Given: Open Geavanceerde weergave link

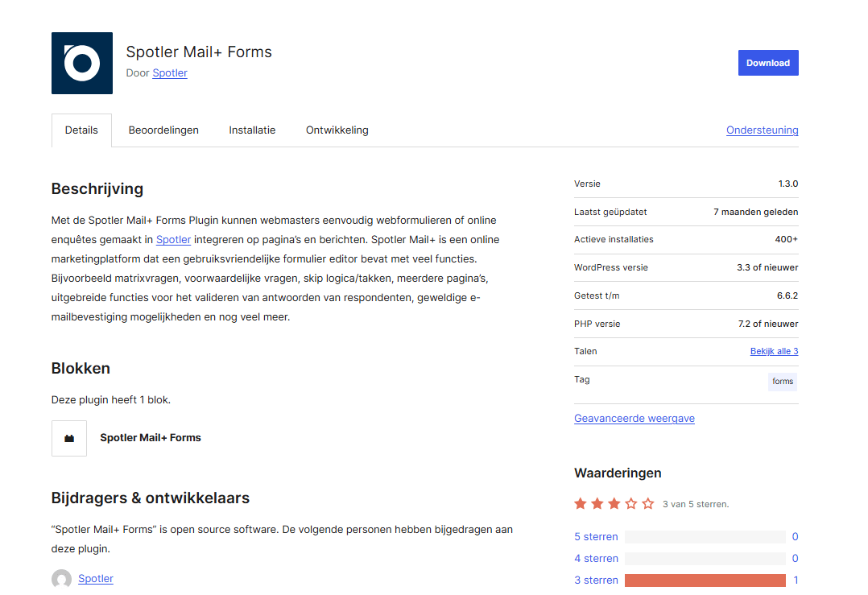Looking at the screenshot, I should pyautogui.click(x=634, y=419).
